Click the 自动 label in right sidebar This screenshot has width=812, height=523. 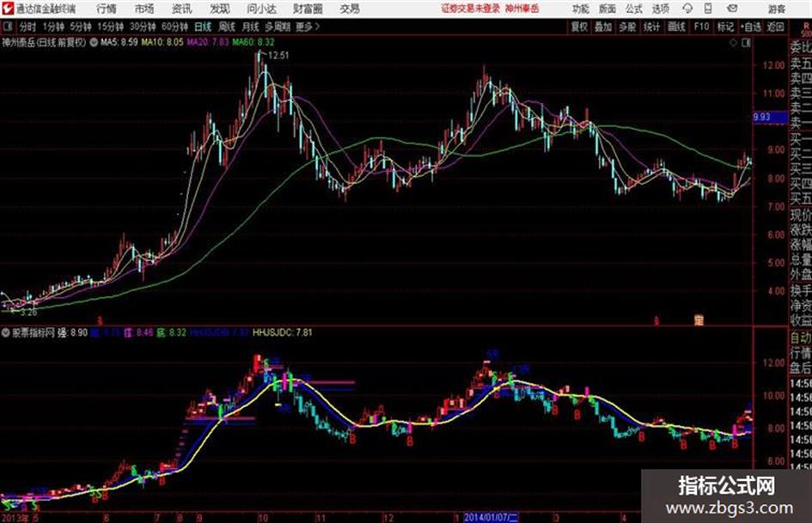coord(801,338)
